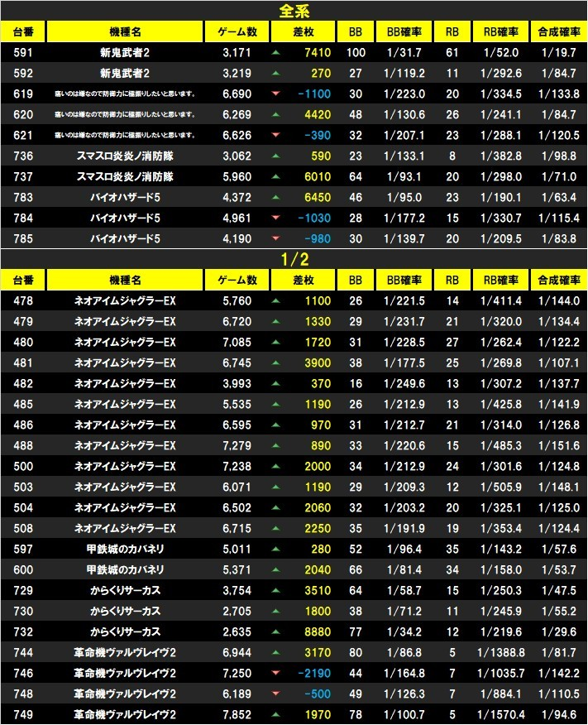Click the 機種名 header in the 1/2 table
The width and height of the screenshot is (588, 725).
(x=125, y=280)
